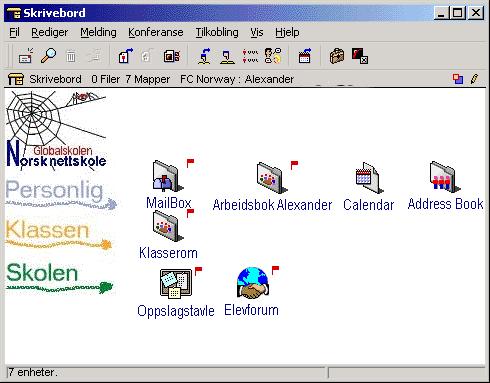Click the calendar toolbar icon

[305, 56]
